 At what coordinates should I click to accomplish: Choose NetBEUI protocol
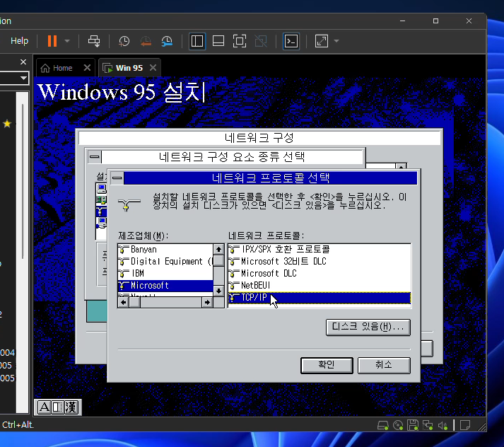(320, 285)
